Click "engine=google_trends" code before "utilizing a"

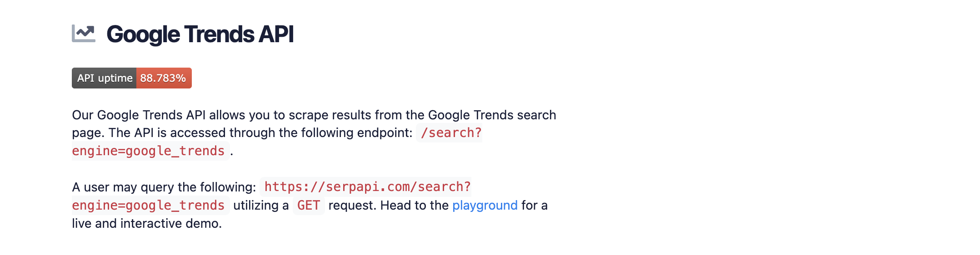pyautogui.click(x=148, y=206)
